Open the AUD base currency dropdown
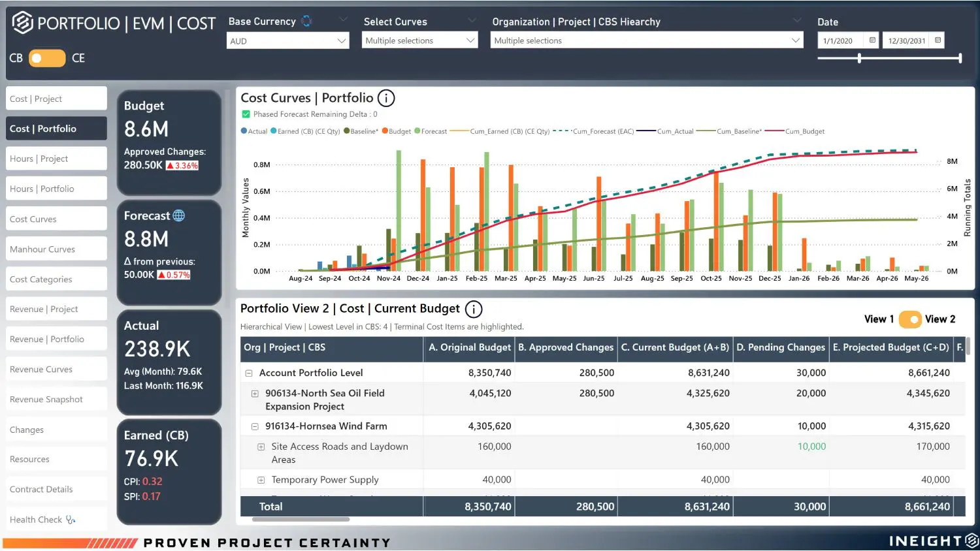 pyautogui.click(x=288, y=40)
